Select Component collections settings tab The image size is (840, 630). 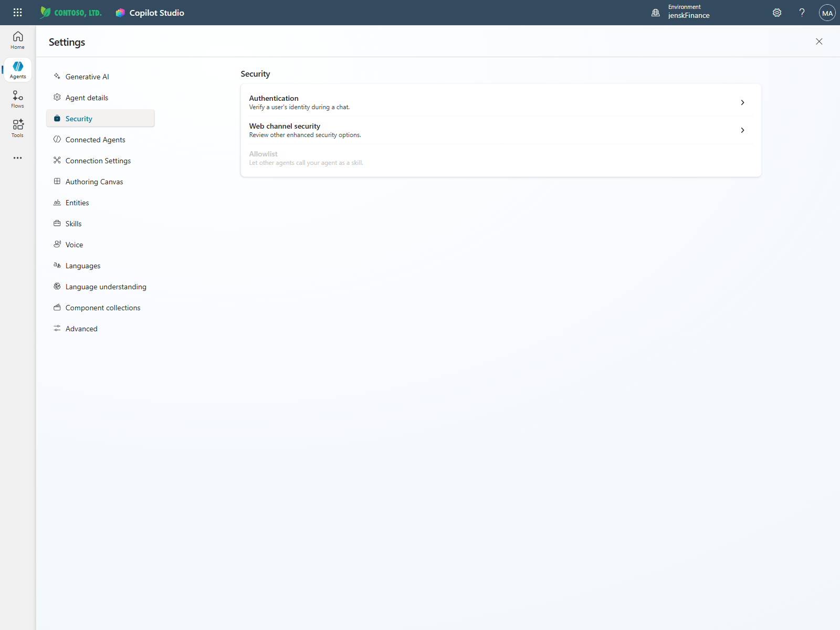point(100,308)
